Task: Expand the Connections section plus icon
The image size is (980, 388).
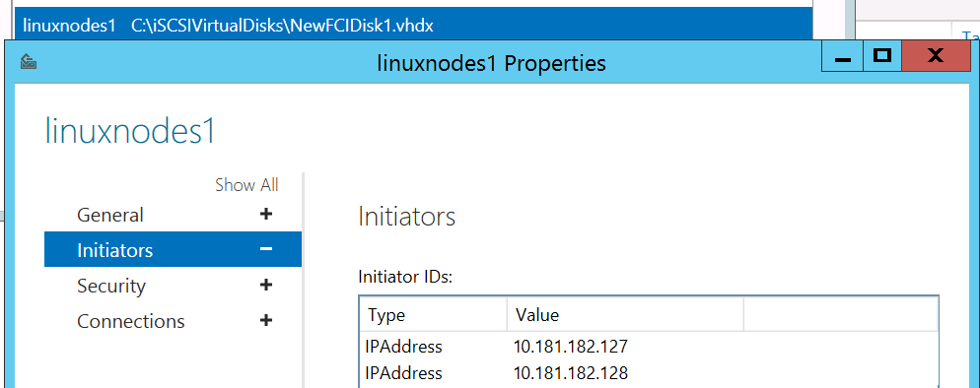Action: (265, 321)
